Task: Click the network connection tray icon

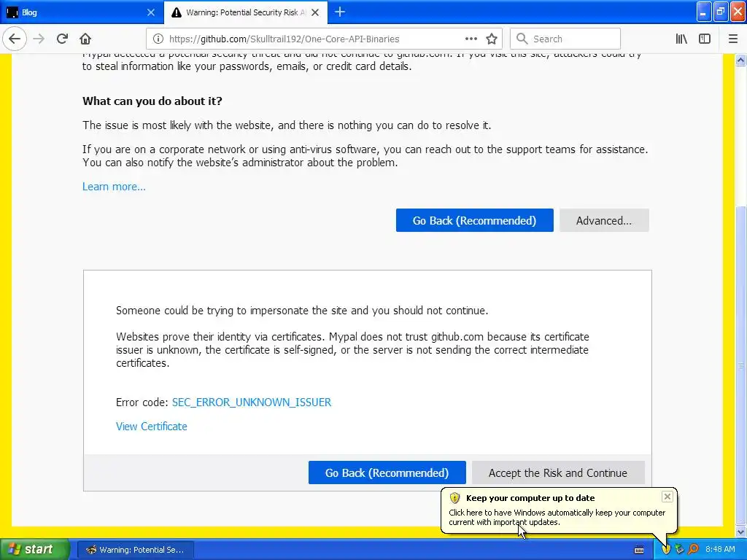Action: pos(679,550)
